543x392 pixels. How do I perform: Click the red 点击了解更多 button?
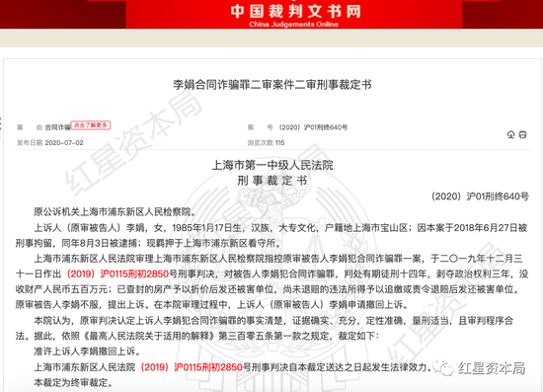91,125
